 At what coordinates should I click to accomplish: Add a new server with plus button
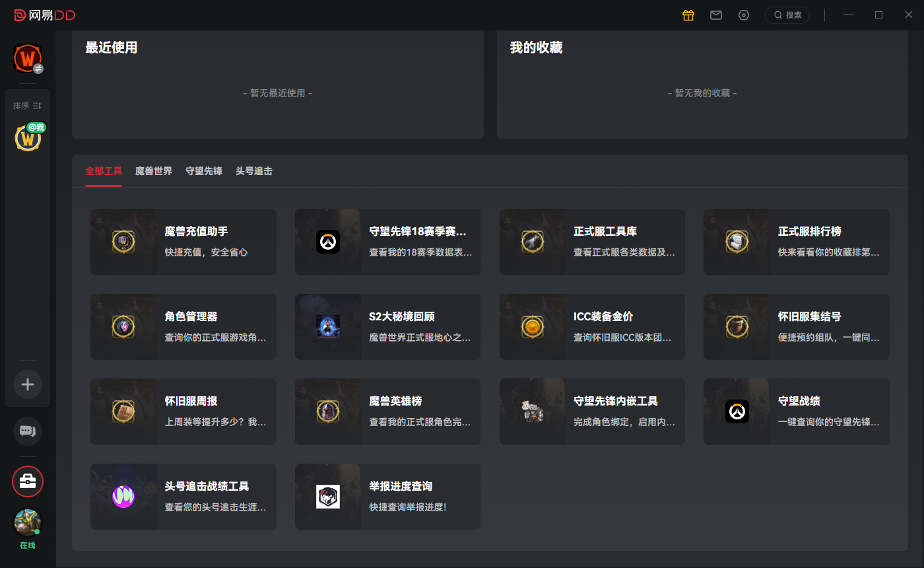click(28, 384)
